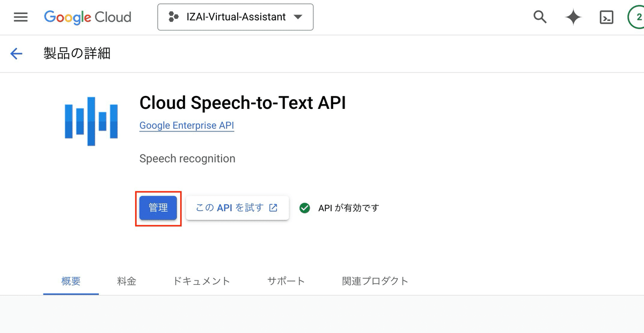Click the Google Cloud logo

87,17
